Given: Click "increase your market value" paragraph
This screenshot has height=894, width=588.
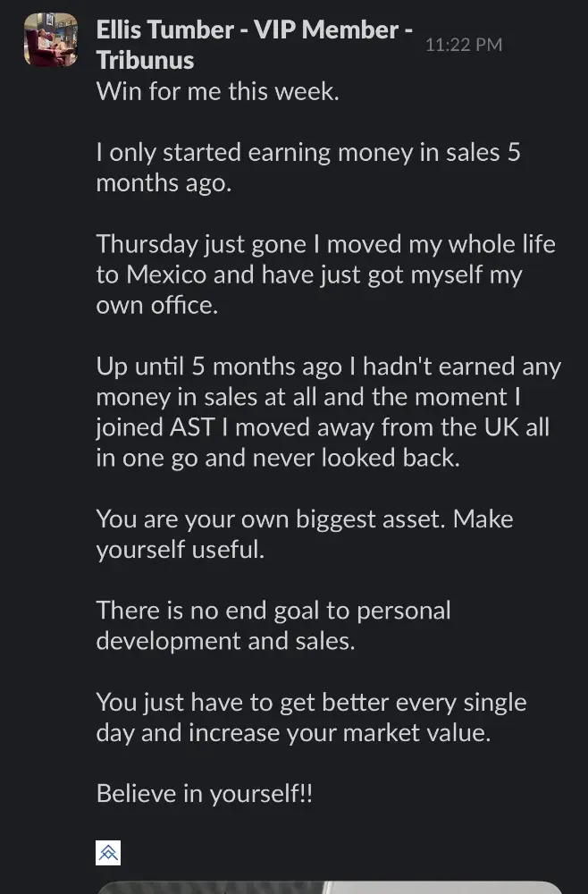Looking at the screenshot, I should pos(311,717).
